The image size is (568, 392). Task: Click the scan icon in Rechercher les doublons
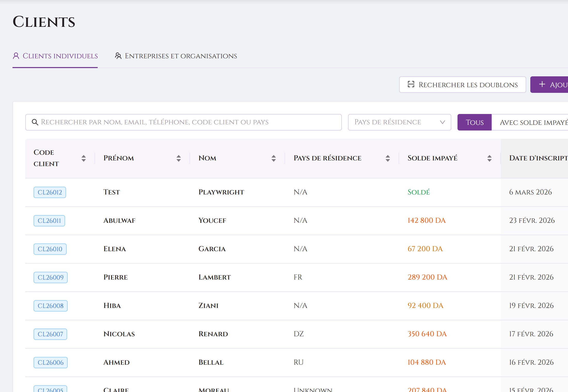[x=411, y=84]
